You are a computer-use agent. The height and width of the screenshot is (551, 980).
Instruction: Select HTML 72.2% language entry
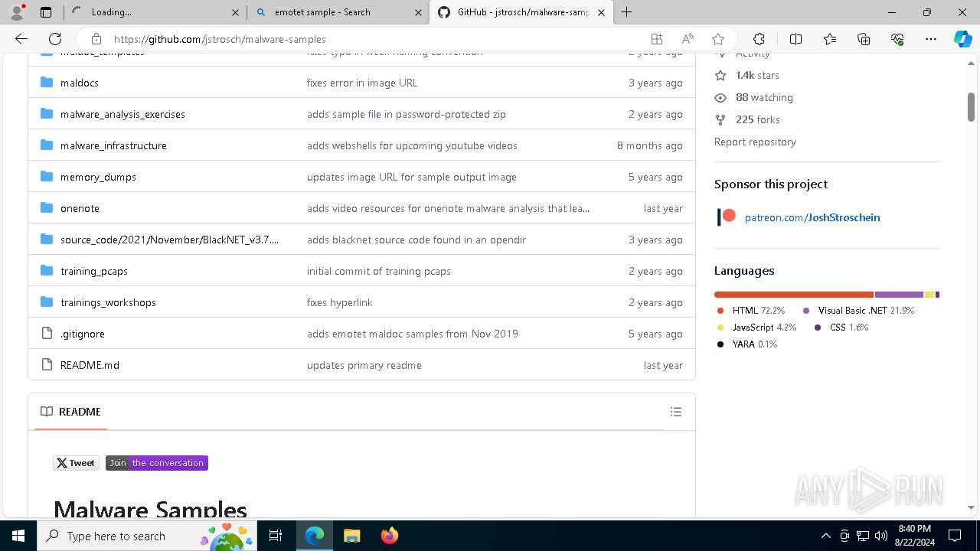[751, 311]
